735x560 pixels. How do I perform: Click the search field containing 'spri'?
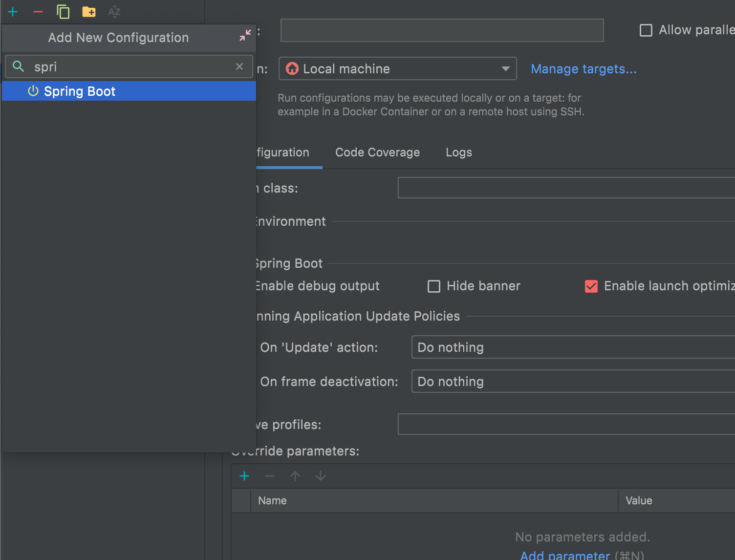click(129, 66)
